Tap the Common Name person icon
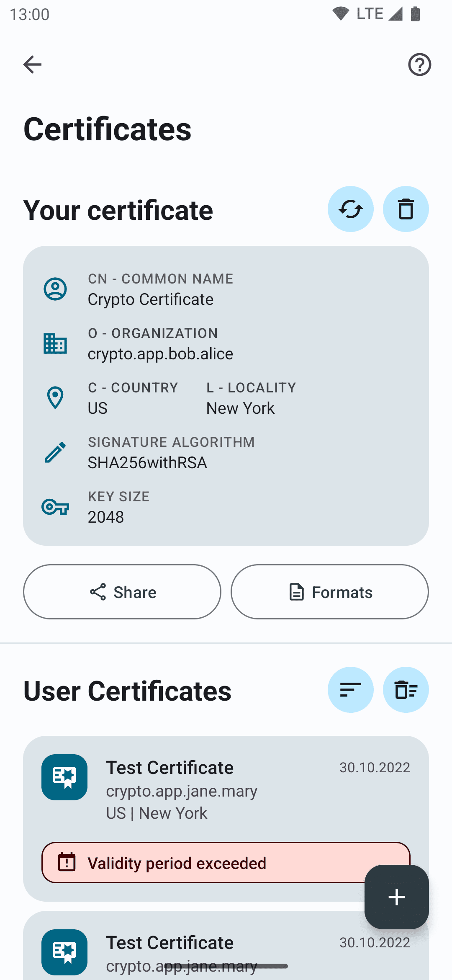 55,289
